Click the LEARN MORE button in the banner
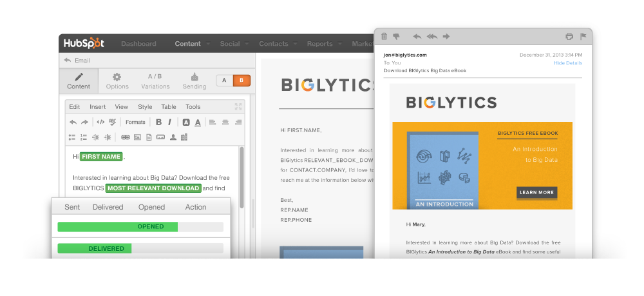Viewport: 644px width, 296px height. (x=537, y=192)
